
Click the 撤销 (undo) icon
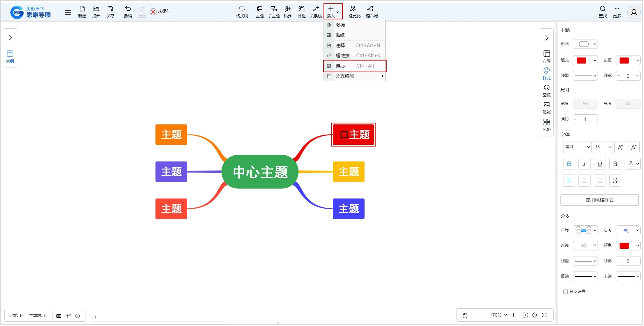[128, 12]
